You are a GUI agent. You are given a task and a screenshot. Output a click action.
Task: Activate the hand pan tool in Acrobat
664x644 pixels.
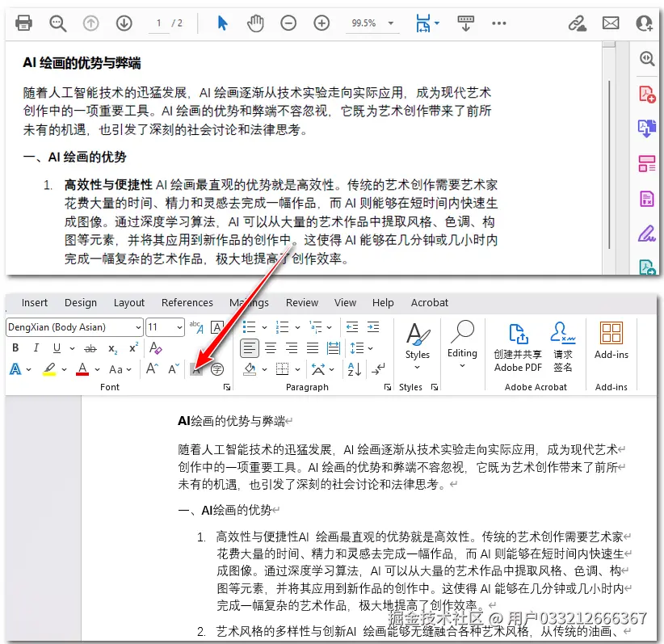point(255,23)
